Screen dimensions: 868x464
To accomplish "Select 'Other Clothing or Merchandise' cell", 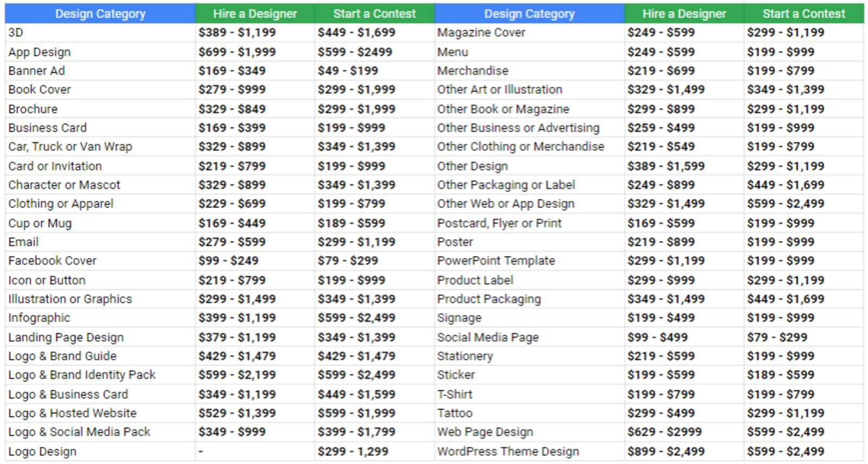I will tap(529, 147).
